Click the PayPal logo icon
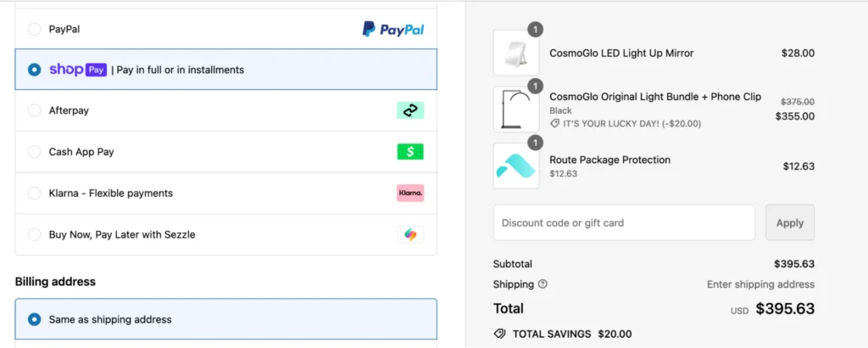This screenshot has height=348, width=868. click(393, 30)
